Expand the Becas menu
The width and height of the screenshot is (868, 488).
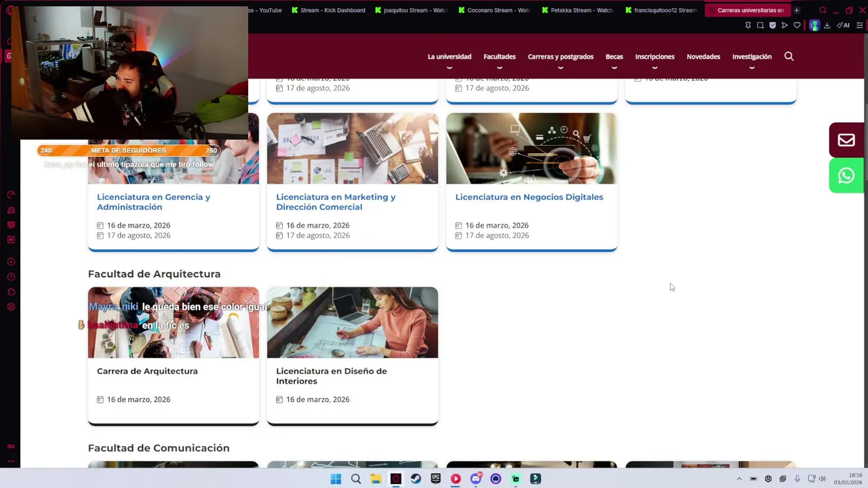point(614,57)
